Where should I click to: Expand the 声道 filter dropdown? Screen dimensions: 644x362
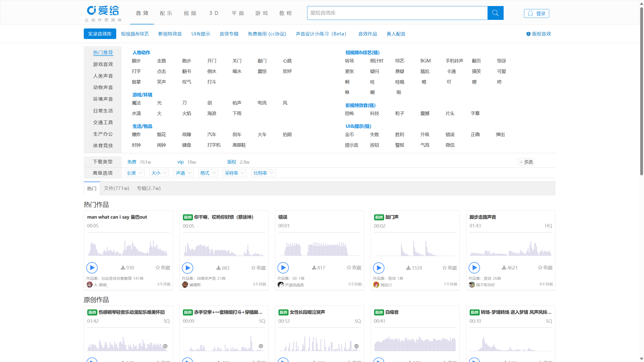(x=183, y=173)
